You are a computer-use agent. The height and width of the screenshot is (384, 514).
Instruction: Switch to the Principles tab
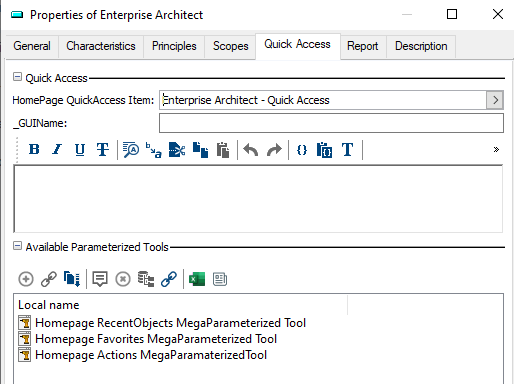coord(174,46)
